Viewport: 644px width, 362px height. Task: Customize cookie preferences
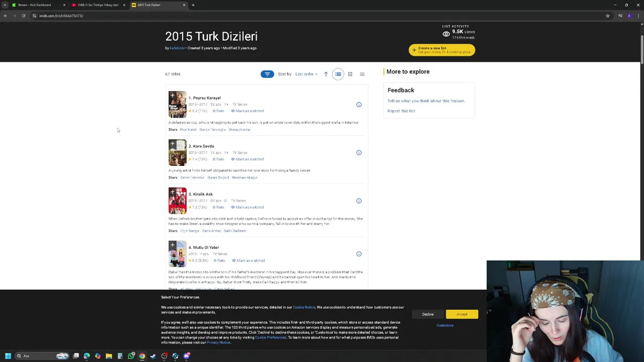point(445,325)
